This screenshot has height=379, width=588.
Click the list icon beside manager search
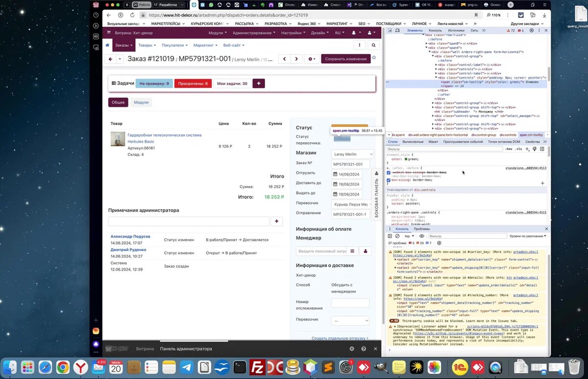click(x=352, y=251)
